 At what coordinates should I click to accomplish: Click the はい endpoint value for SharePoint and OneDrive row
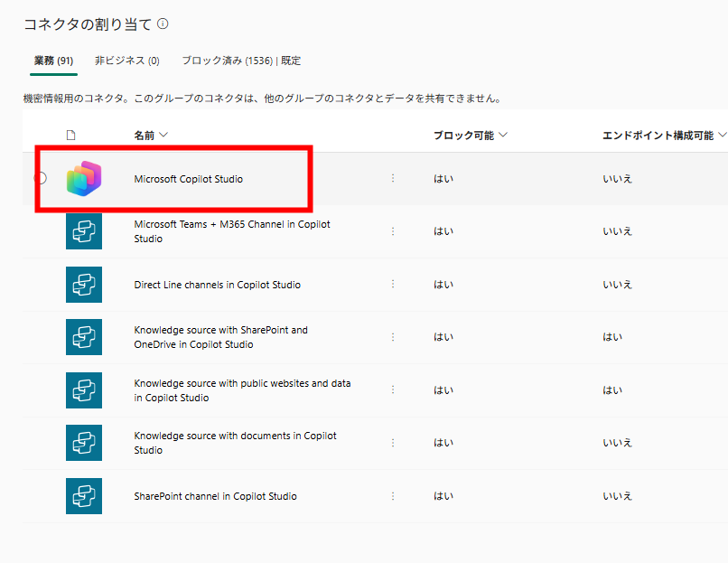[x=612, y=337]
